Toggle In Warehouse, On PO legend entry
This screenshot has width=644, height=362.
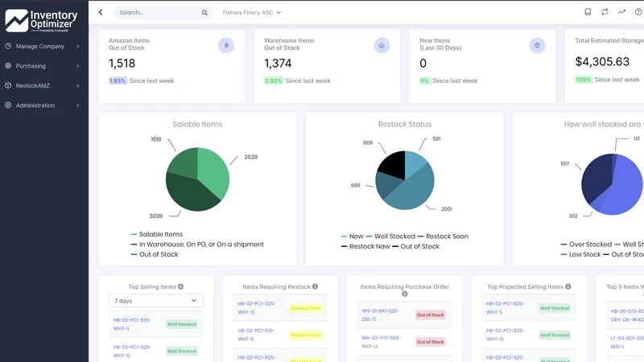(197, 245)
